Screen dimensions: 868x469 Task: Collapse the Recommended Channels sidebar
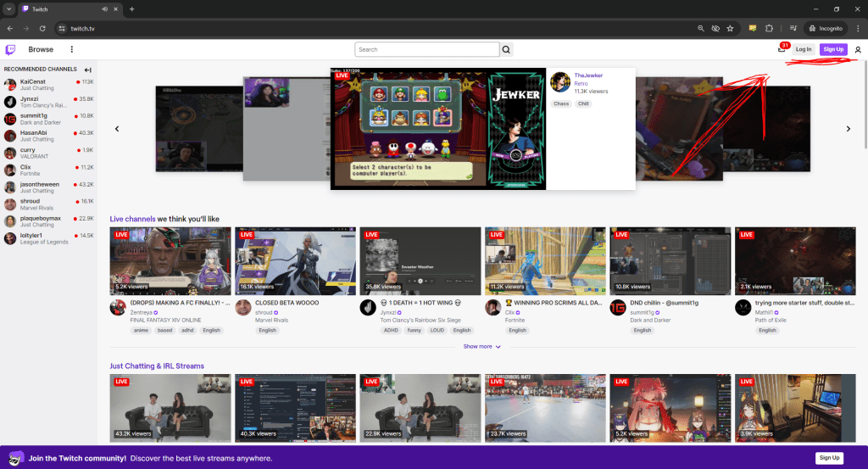[x=88, y=70]
